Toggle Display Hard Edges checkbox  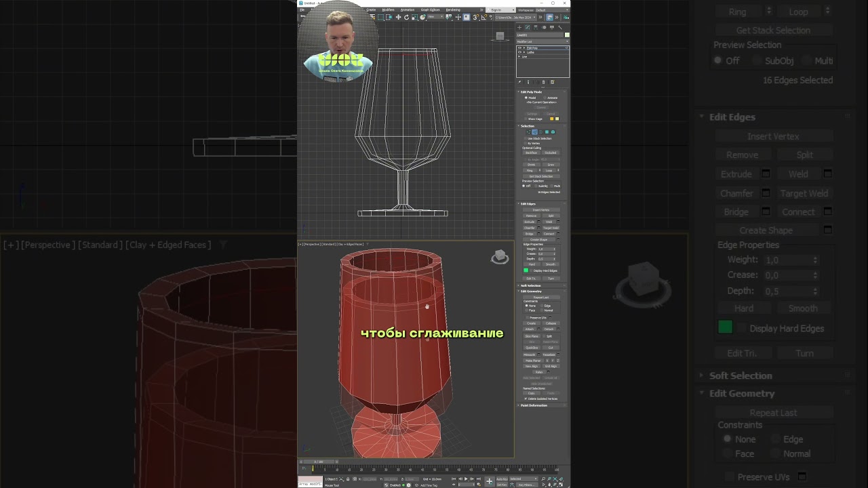(531, 270)
